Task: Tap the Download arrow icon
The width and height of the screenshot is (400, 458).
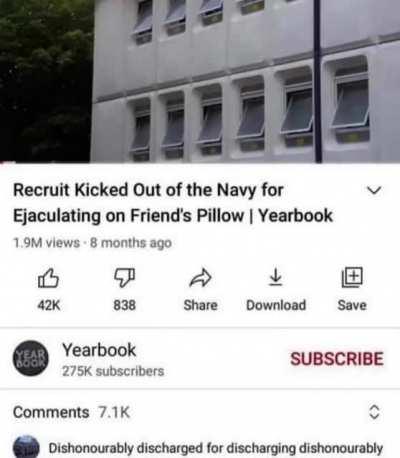Action: [276, 278]
